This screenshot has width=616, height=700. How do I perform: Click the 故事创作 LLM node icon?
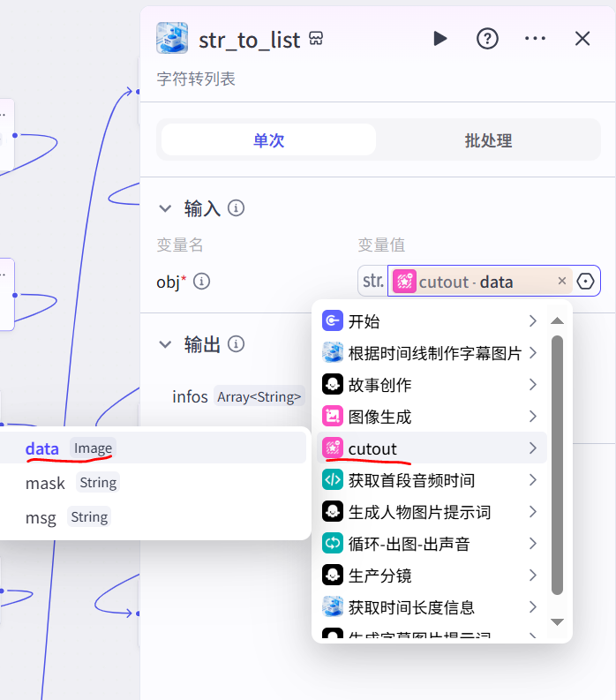(333, 384)
